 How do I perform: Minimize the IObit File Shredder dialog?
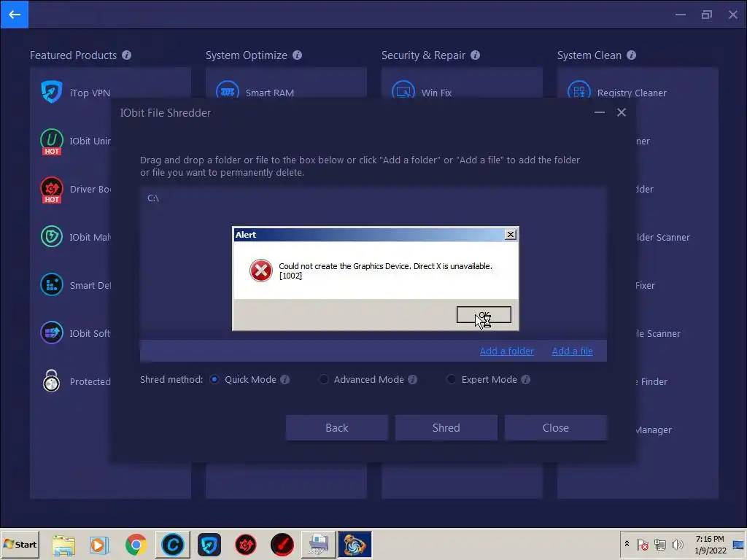pos(600,112)
